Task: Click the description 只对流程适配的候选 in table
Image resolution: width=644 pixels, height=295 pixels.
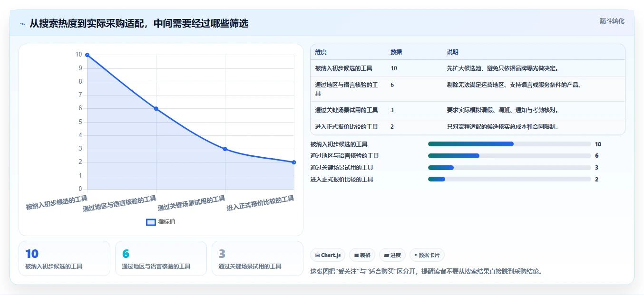Action: (x=503, y=126)
